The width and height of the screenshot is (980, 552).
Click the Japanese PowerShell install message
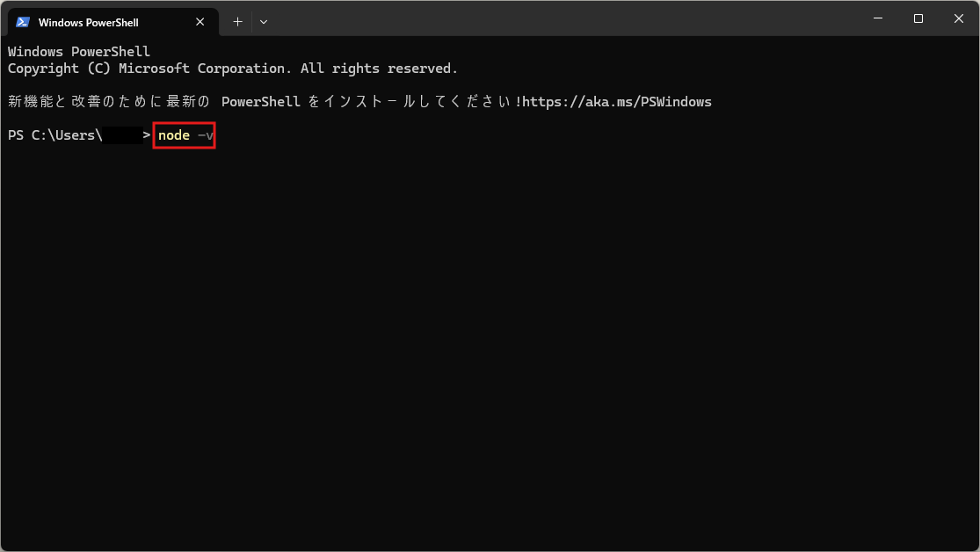(264, 102)
